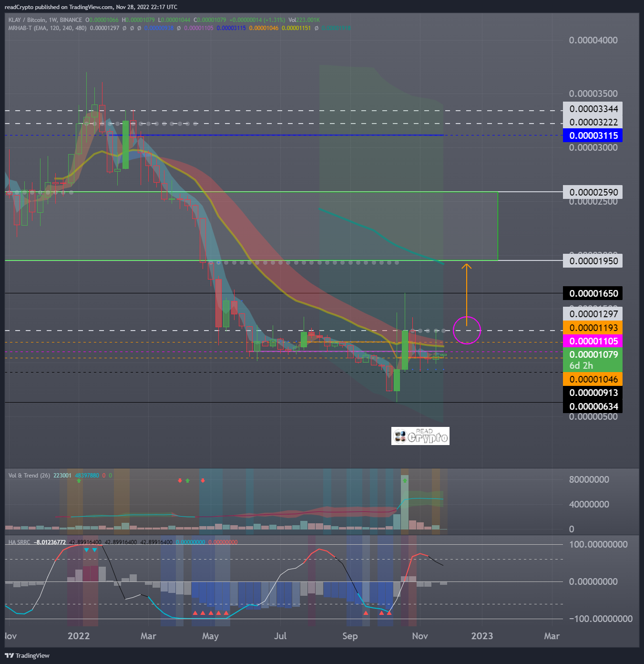The width and height of the screenshot is (644, 664).
Task: Click the orange 0.00001046 price label
Action: (593, 379)
